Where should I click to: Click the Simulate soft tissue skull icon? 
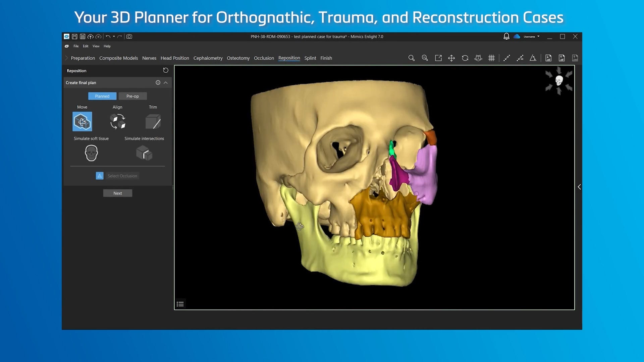91,153
